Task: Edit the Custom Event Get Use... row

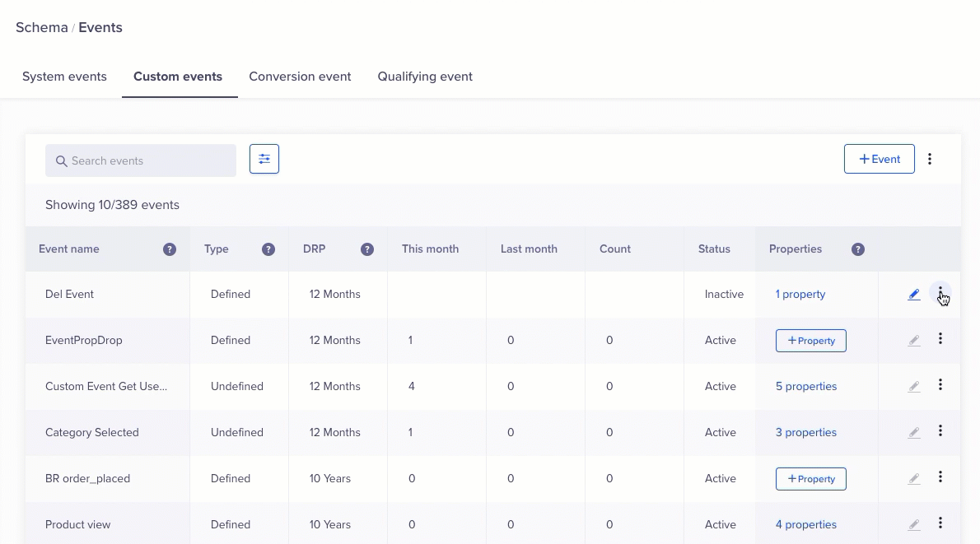Action: tap(914, 387)
